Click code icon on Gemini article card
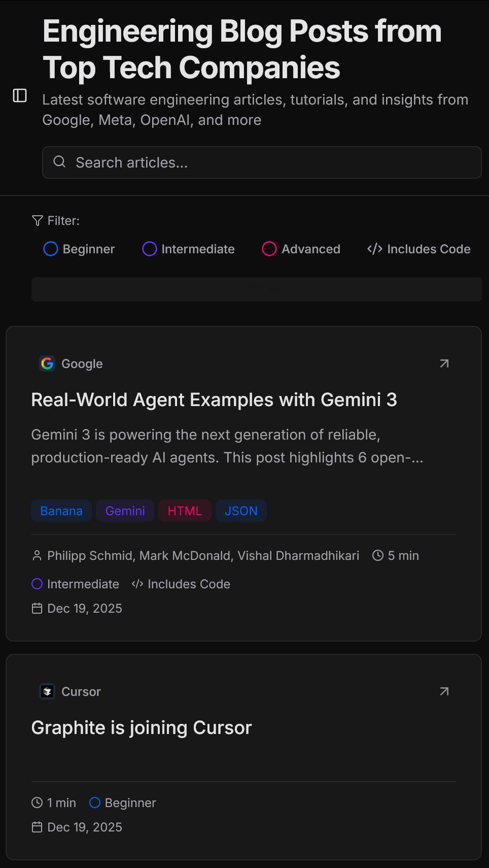Image resolution: width=489 pixels, height=868 pixels. (x=137, y=584)
